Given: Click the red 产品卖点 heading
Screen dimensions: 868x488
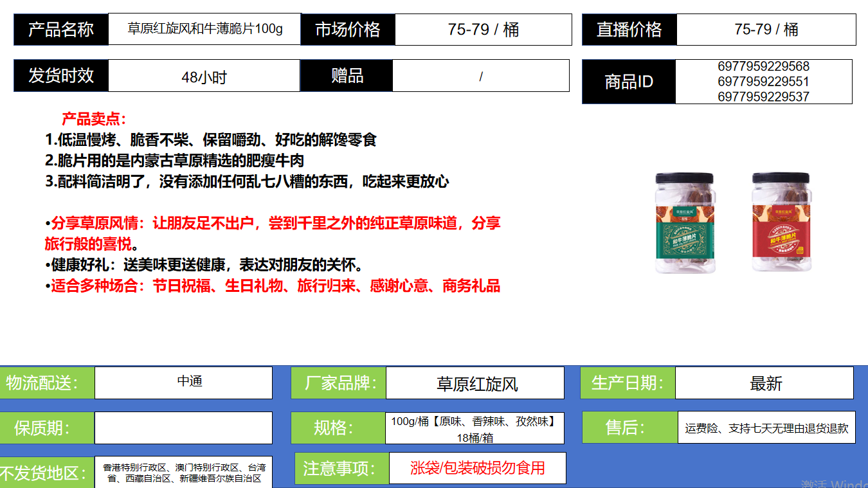Looking at the screenshot, I should point(94,119).
